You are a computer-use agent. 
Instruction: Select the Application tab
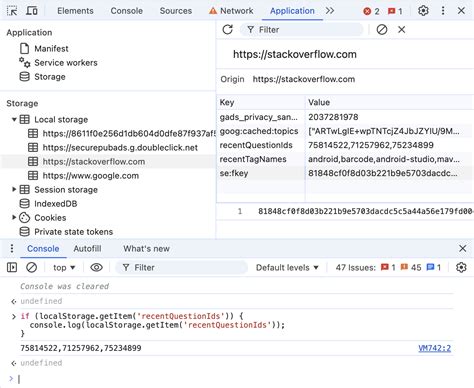292,11
